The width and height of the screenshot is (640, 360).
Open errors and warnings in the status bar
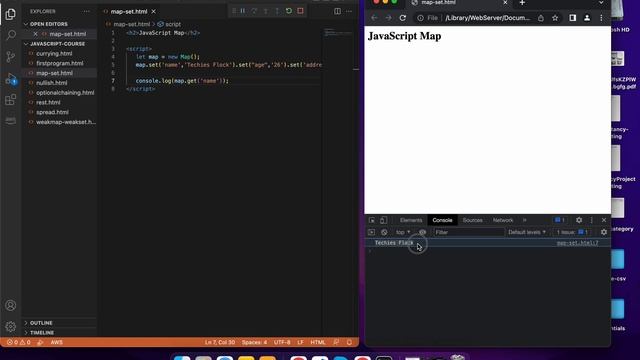[x=19, y=342]
